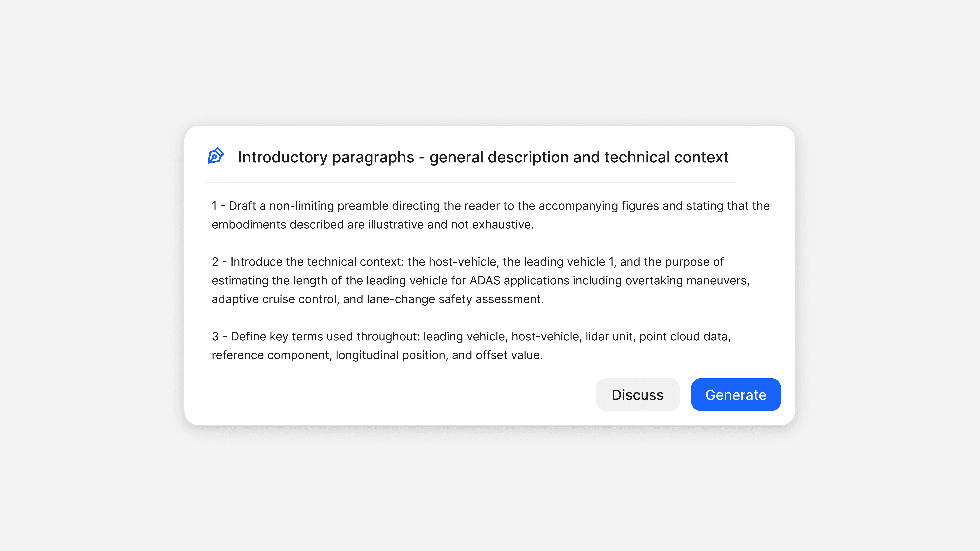Click the blue pen nib icon
This screenshot has height=551, width=980.
click(x=216, y=156)
